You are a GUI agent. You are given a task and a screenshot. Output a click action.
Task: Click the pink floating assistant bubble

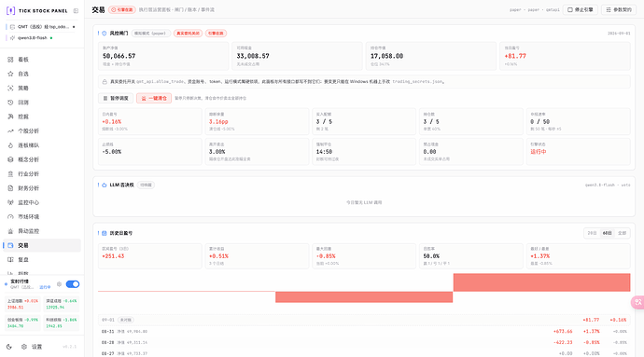pyautogui.click(x=637, y=302)
